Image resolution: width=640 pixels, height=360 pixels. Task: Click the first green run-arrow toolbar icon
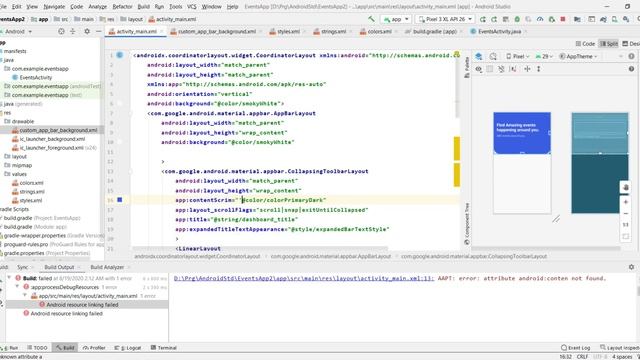pos(482,19)
